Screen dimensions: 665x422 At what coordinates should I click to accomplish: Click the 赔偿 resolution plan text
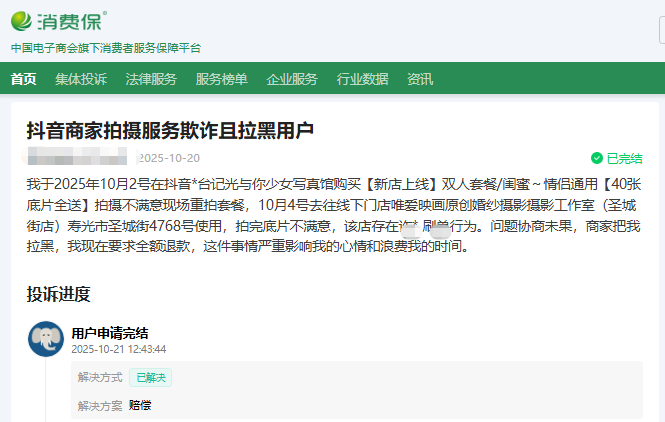[x=141, y=405]
